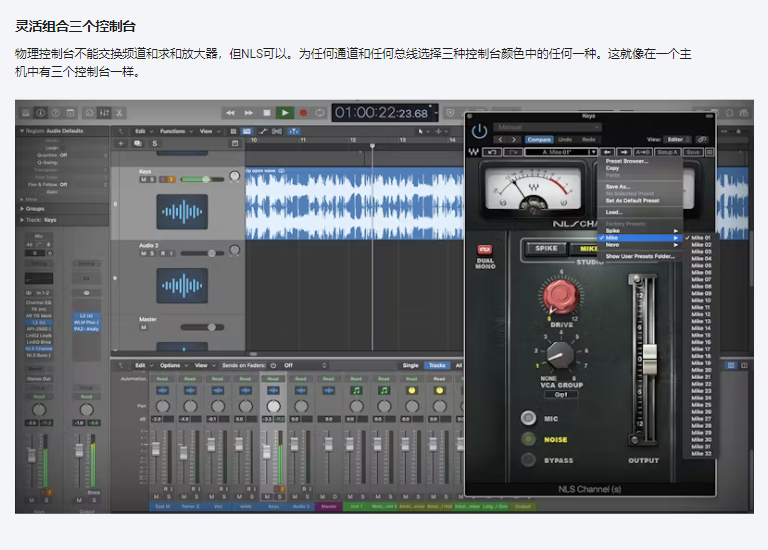Choose Set As Default Preset
The image size is (768, 550).
pos(632,200)
